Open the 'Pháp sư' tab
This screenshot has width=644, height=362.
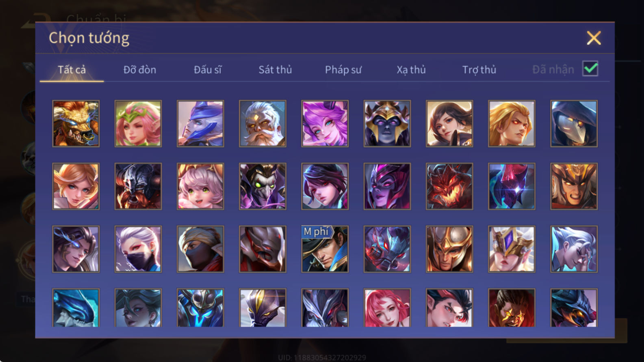(x=343, y=70)
